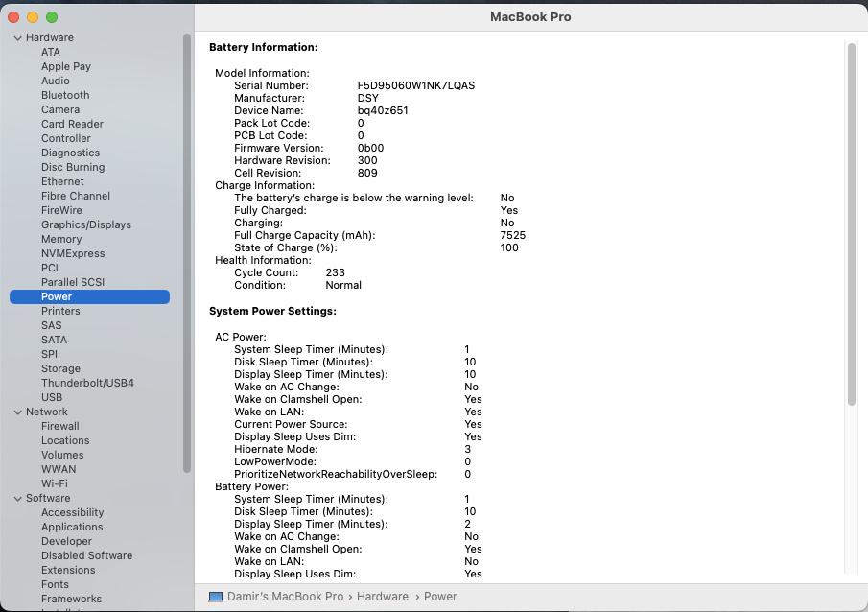The image size is (868, 612).
Task: Click the green zoom window button
Action: pos(52,17)
